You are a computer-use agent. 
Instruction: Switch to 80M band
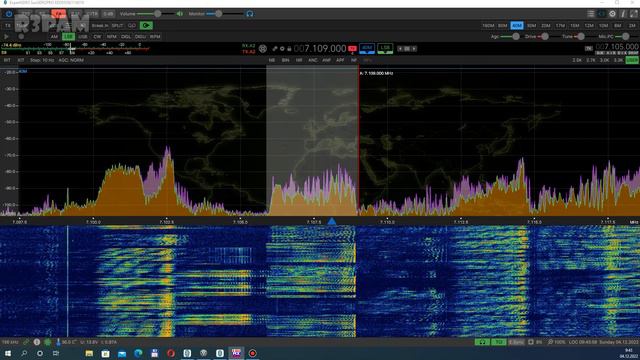pyautogui.click(x=502, y=25)
